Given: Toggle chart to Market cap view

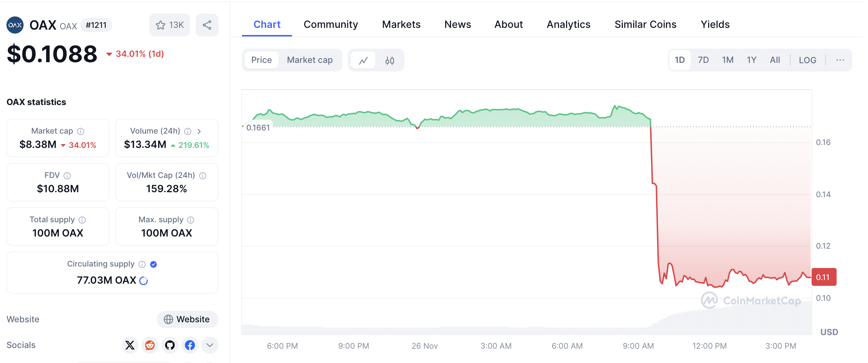Looking at the screenshot, I should [x=309, y=60].
